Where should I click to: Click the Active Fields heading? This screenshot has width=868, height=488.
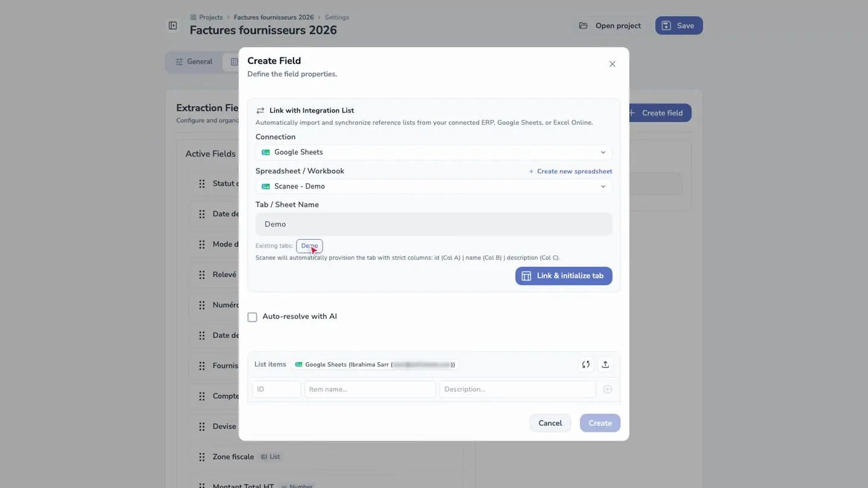(210, 154)
